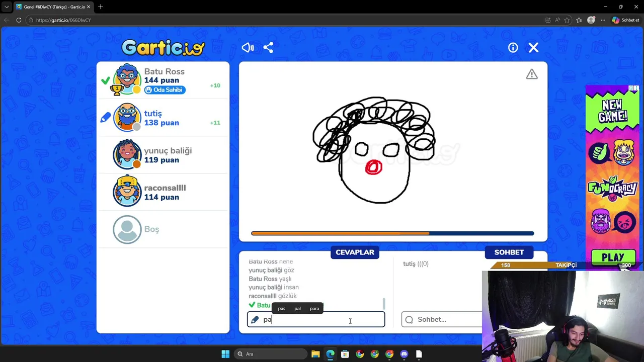Viewport: 644px width, 362px height.
Task: Close the Gartic.io browser tab
Action: (x=89, y=7)
